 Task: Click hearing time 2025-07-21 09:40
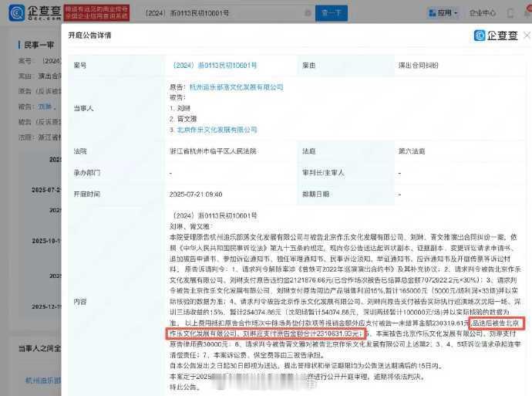[196, 195]
